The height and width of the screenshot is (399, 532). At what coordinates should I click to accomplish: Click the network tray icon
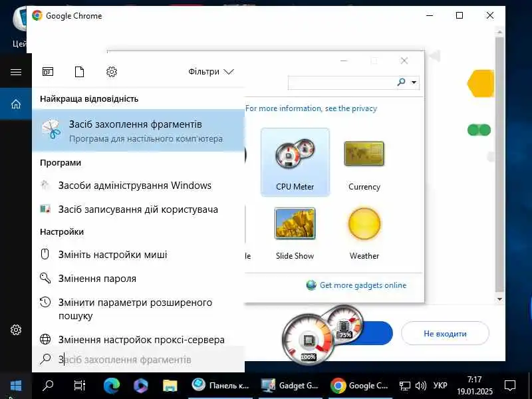[x=404, y=386]
